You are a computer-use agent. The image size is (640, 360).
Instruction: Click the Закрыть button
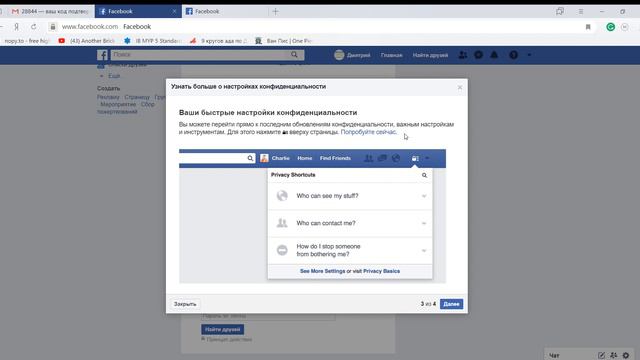click(185, 304)
